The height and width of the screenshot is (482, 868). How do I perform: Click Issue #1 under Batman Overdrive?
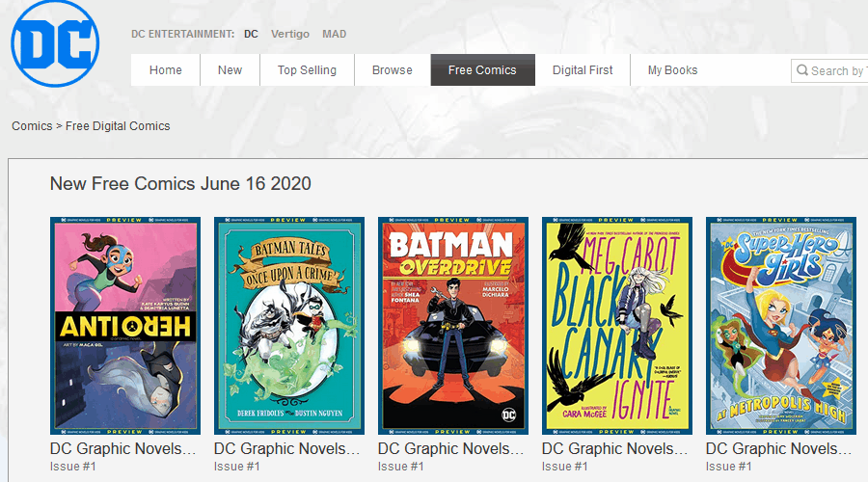tap(401, 467)
